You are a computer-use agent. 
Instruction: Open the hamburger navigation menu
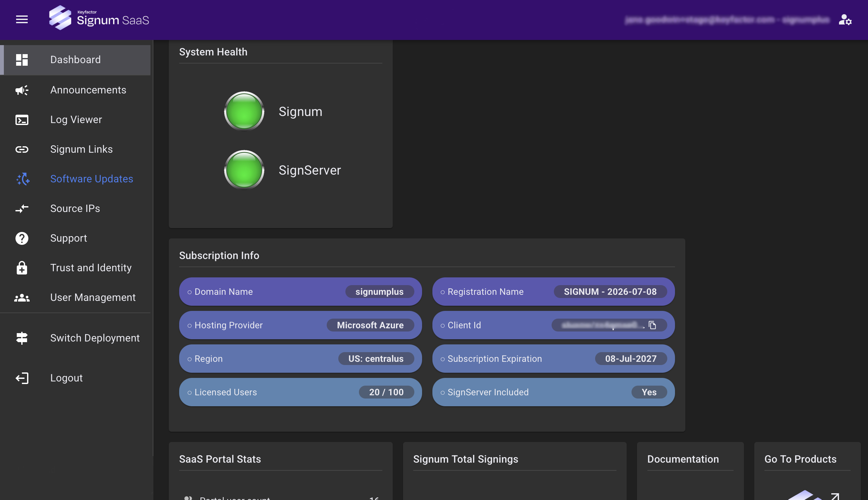point(22,20)
